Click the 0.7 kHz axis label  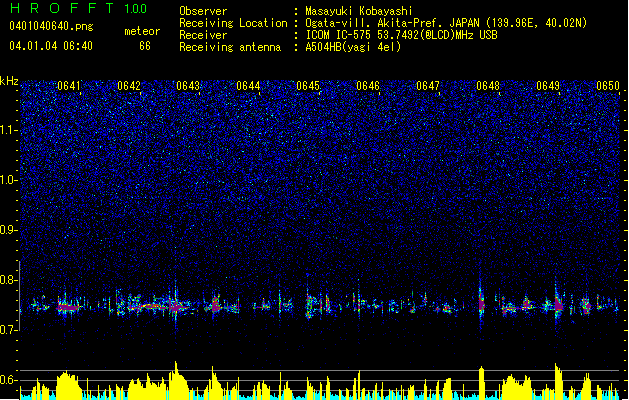pos(9,330)
